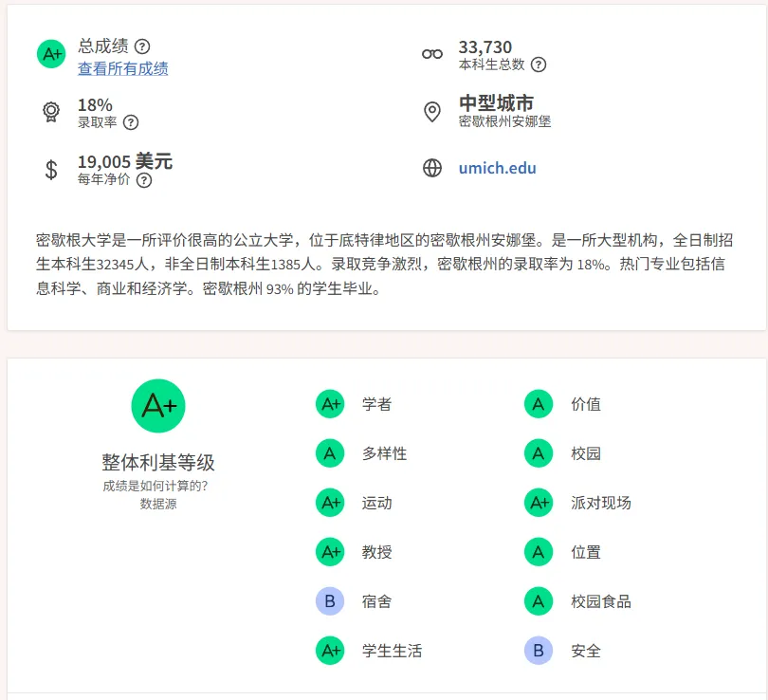Click the 18% acceptance rate value
This screenshot has height=700, width=768.
coord(95,105)
